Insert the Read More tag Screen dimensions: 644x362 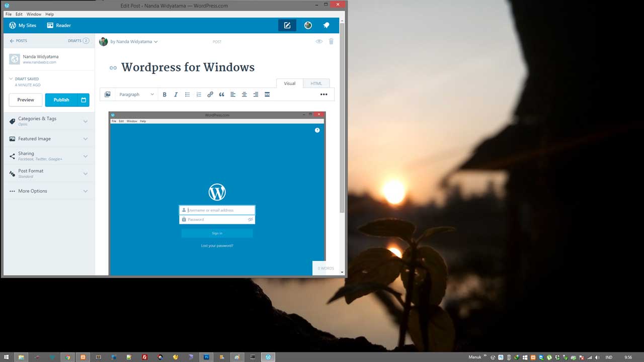[x=267, y=95]
